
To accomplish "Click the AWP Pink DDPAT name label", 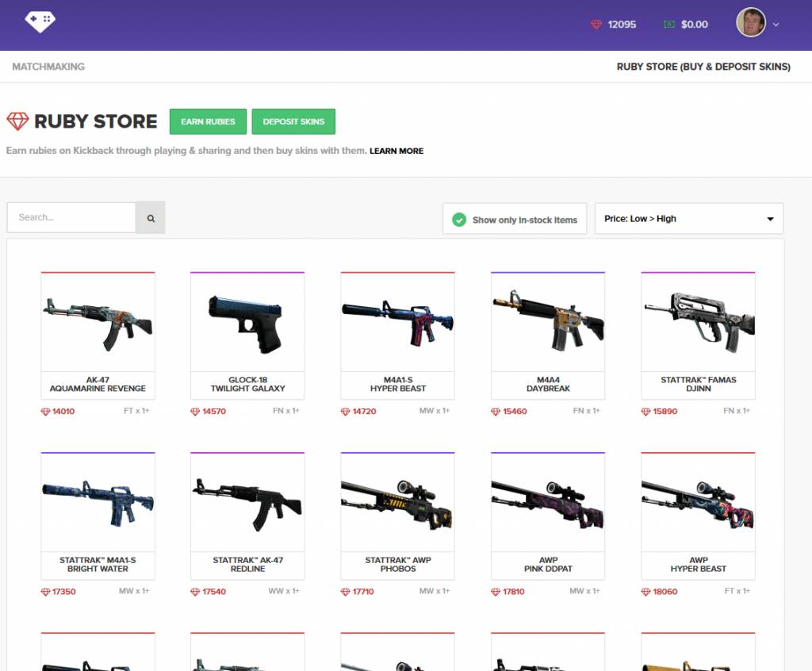I will click(548, 564).
